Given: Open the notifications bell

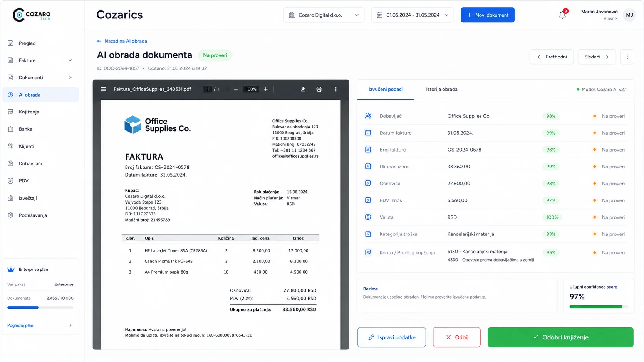Looking at the screenshot, I should pos(562,15).
